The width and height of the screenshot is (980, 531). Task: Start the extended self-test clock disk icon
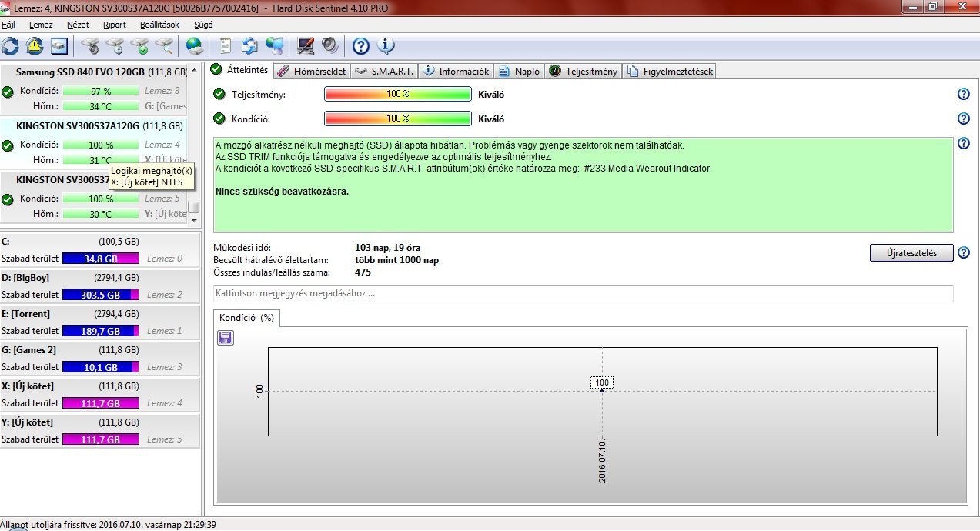pos(115,46)
